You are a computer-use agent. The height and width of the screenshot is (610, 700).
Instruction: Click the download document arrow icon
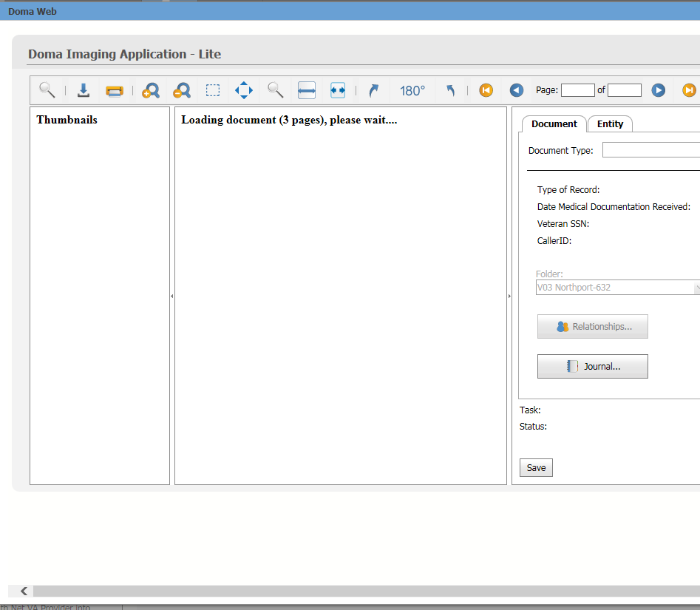tap(83, 90)
